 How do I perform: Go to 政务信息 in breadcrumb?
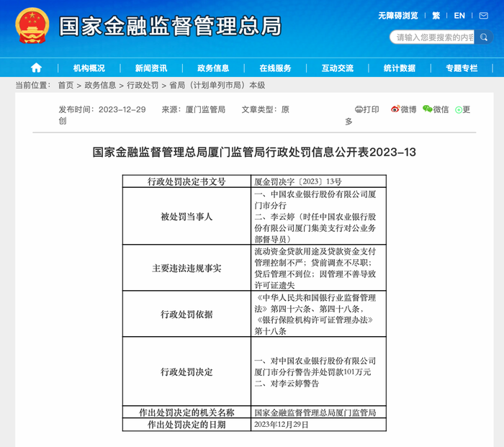[x=100, y=85]
